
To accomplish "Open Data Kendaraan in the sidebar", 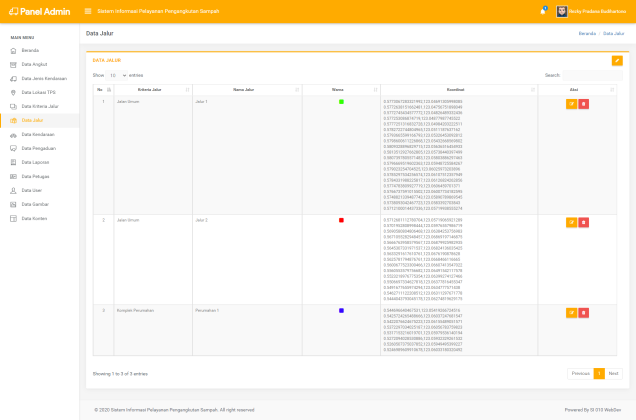I will pyautogui.click(x=38, y=133).
